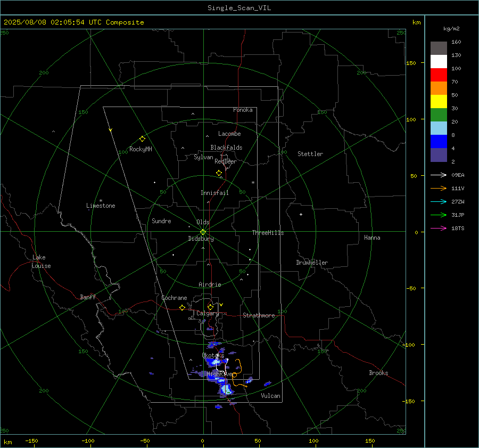Click the Hanna town label
The image size is (479, 448).
click(372, 238)
